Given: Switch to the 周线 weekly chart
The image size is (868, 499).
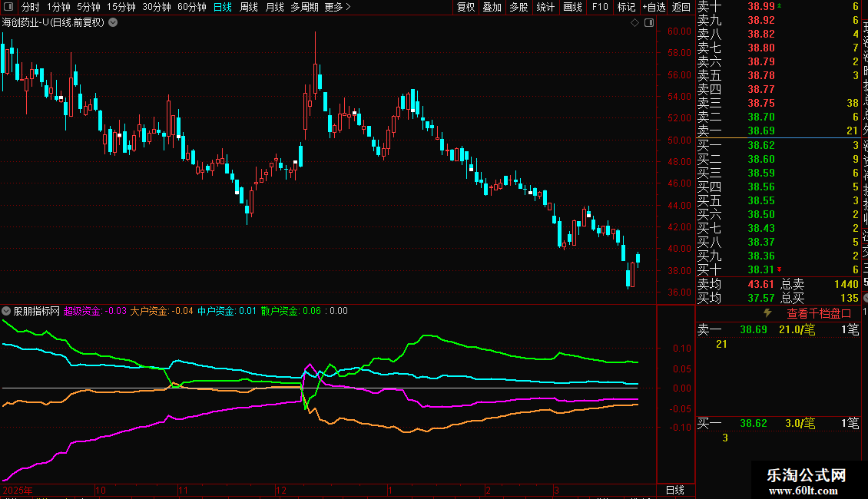Looking at the screenshot, I should tap(249, 7).
